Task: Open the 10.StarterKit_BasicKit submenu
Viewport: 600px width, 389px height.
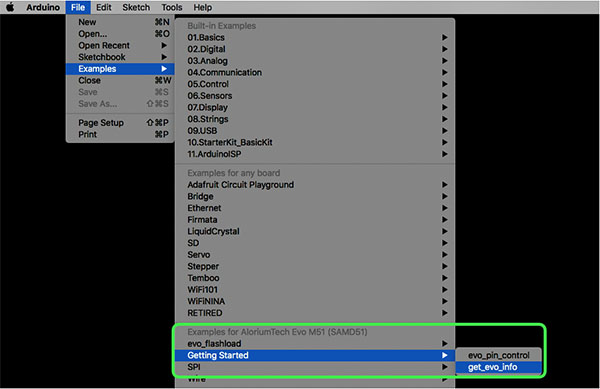Action: [315, 142]
